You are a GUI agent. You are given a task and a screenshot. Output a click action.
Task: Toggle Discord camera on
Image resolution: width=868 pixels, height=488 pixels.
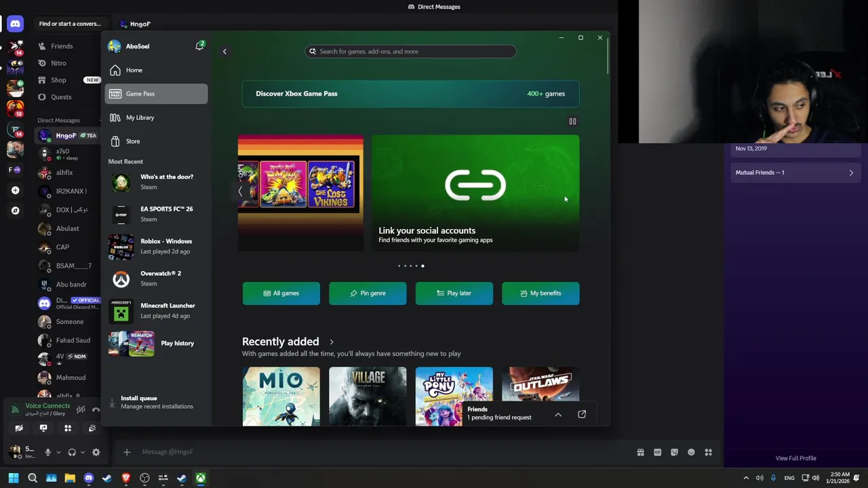click(19, 428)
